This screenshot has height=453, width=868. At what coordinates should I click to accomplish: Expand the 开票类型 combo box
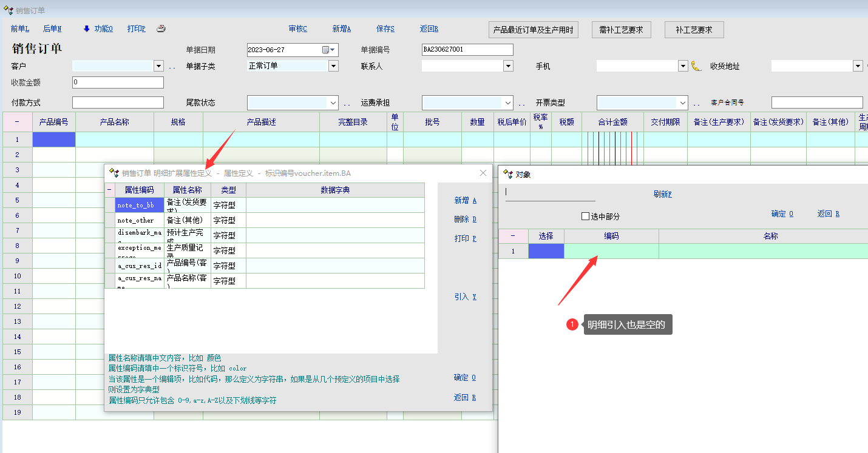pyautogui.click(x=683, y=102)
